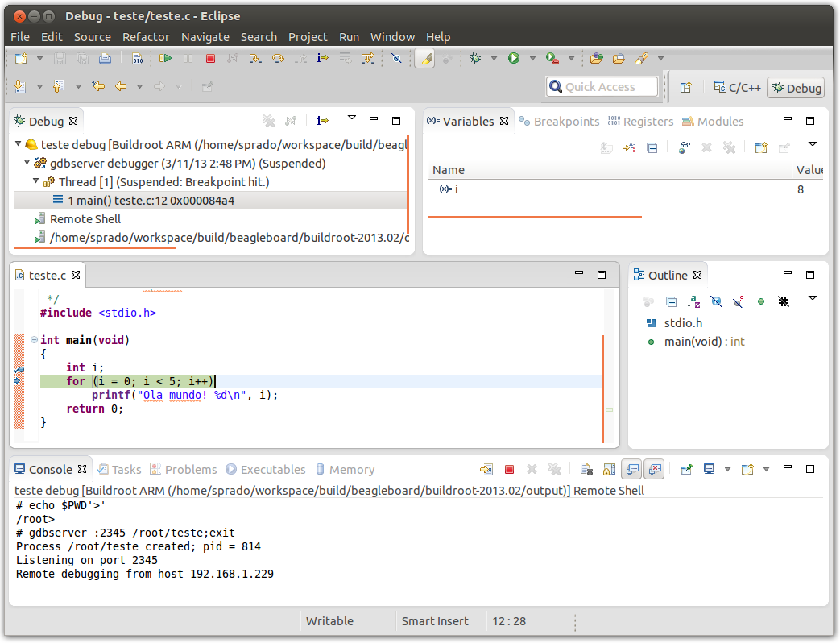Switch to the Breakpoints tab

pos(559,122)
